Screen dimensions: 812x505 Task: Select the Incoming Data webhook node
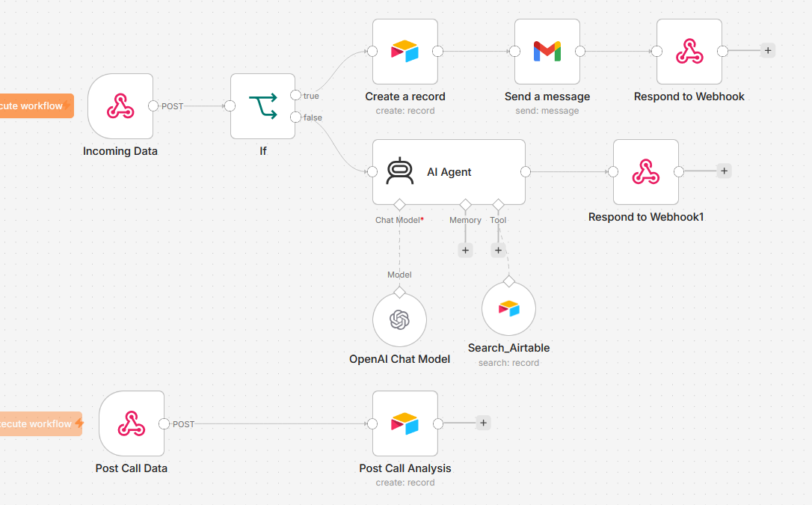120,106
